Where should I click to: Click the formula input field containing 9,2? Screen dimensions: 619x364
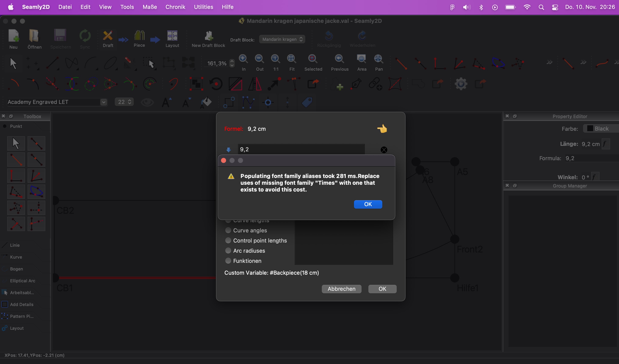301,149
